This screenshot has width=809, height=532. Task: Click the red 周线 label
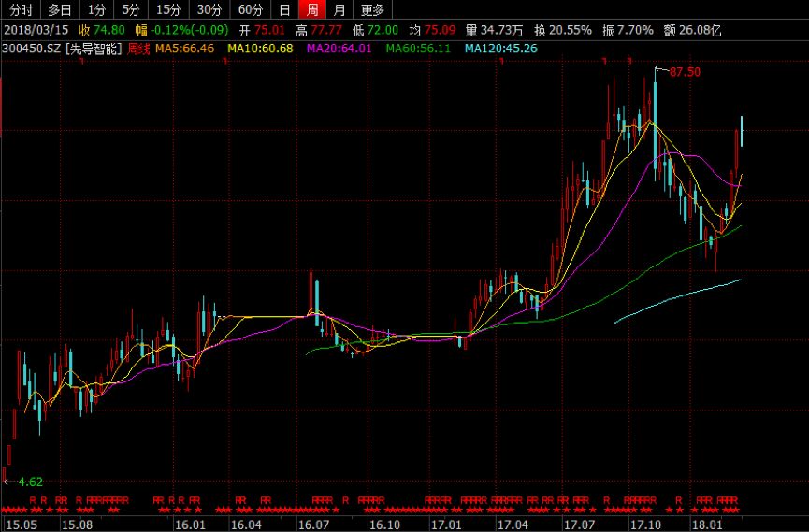(x=138, y=49)
